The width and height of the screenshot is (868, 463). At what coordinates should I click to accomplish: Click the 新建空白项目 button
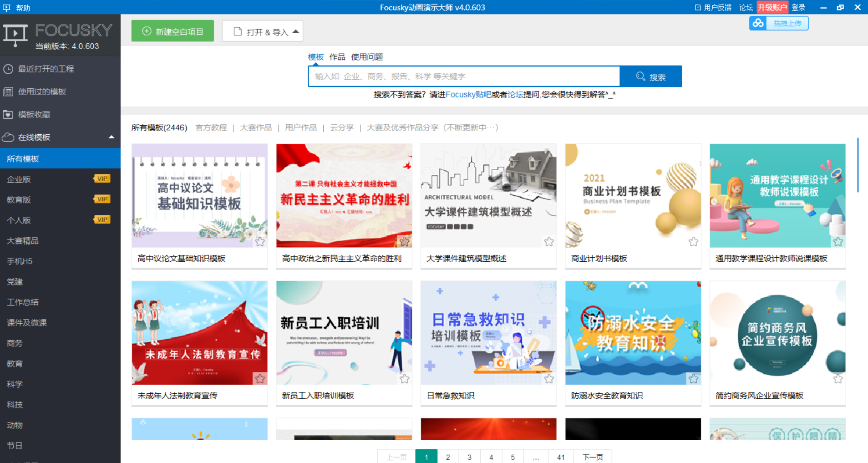(173, 31)
